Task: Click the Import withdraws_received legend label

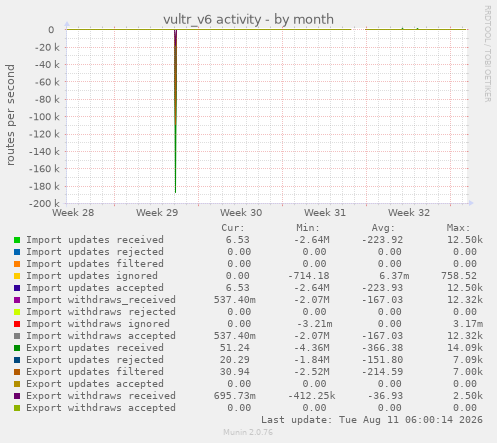Action: [101, 300]
